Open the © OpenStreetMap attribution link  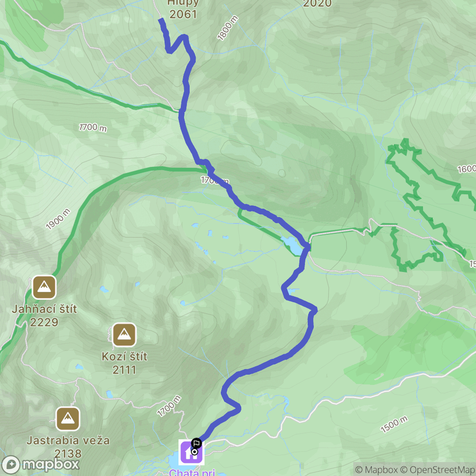437,469
